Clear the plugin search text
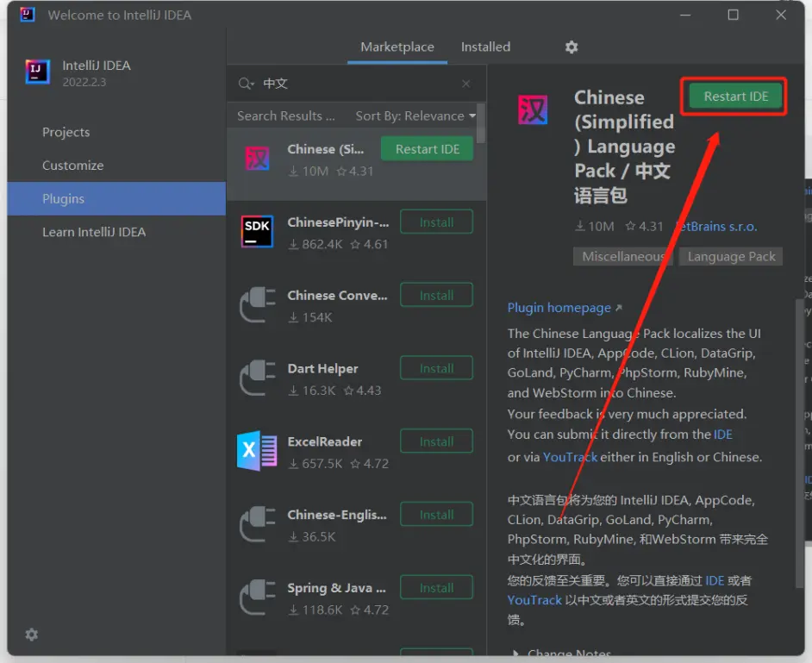Viewport: 812px width, 663px height. (x=466, y=84)
